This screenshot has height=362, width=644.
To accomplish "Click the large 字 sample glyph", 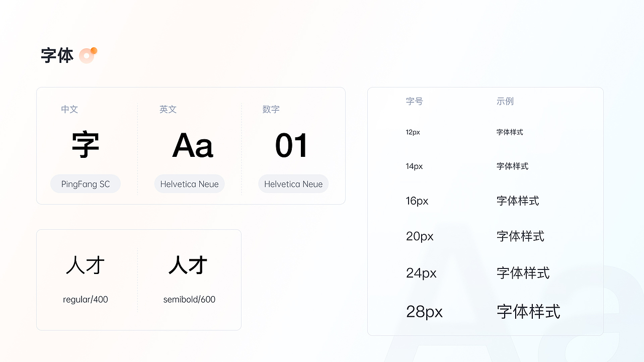I will 86,145.
